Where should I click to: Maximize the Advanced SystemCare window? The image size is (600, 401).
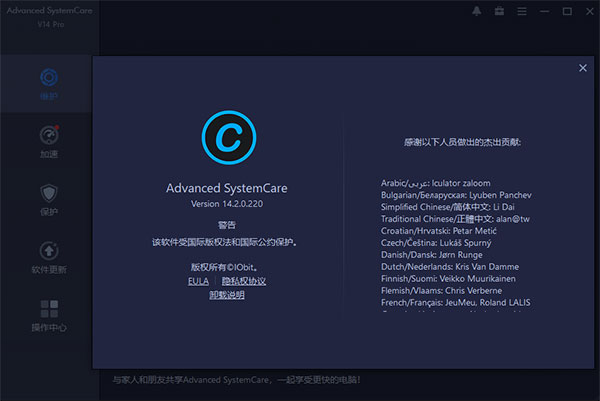pyautogui.click(x=567, y=11)
